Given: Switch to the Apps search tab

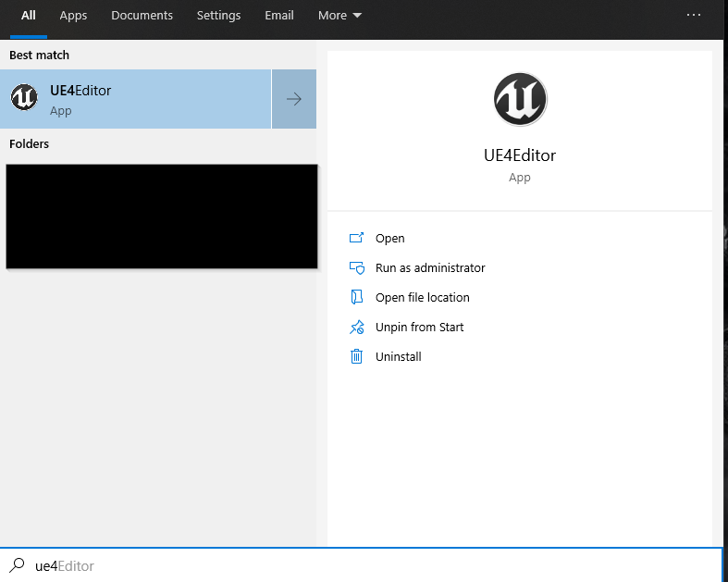Looking at the screenshot, I should [73, 16].
